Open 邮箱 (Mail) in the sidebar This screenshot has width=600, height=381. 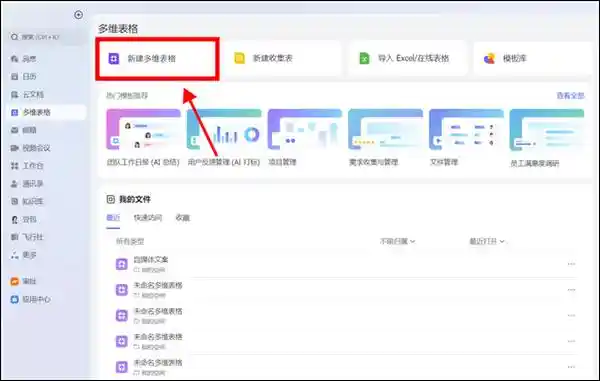(24, 130)
